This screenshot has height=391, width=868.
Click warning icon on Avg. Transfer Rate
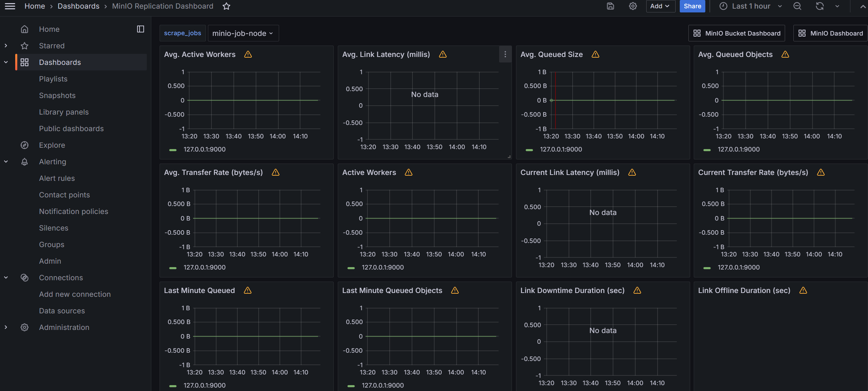(x=276, y=172)
